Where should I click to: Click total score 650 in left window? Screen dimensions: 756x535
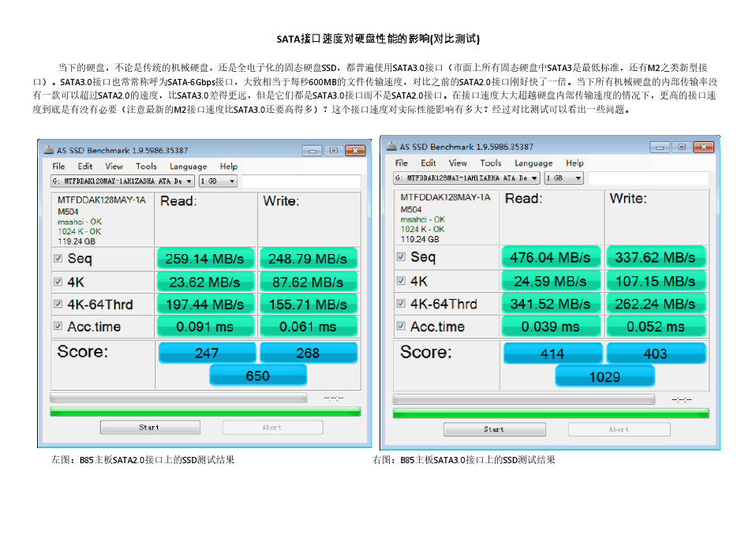[258, 376]
